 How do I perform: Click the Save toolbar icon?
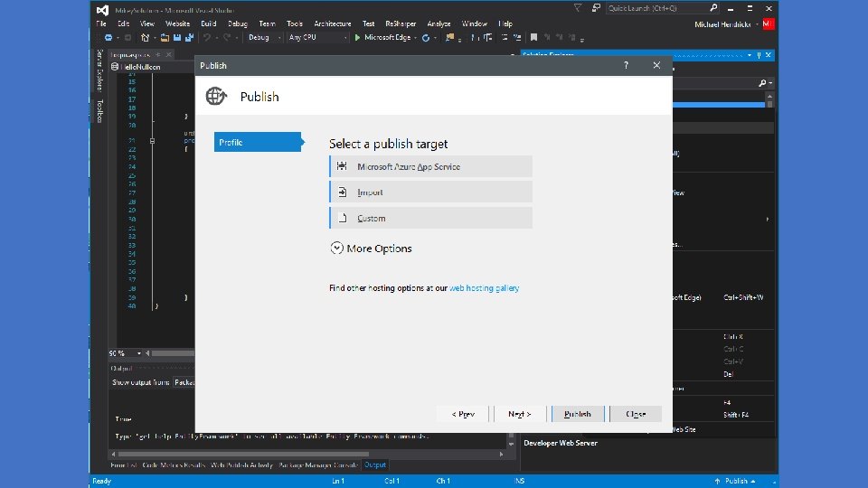point(177,38)
